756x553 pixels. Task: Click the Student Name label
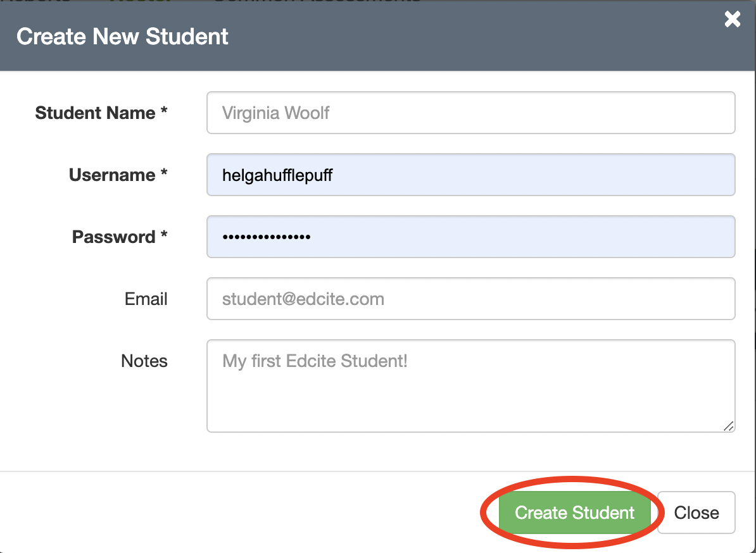click(95, 113)
